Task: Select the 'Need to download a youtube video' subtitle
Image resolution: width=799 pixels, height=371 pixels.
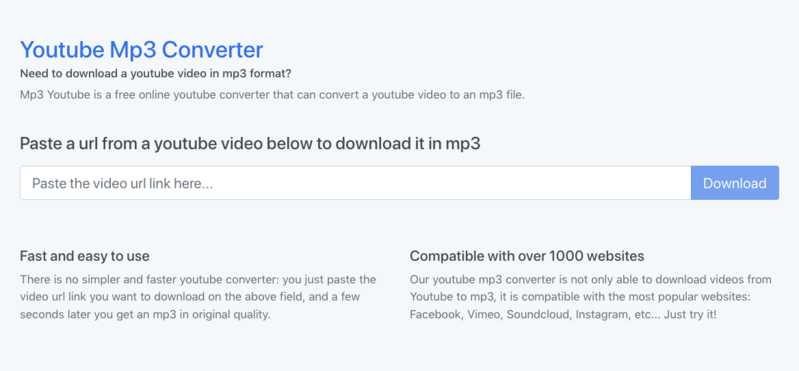Action: [156, 73]
